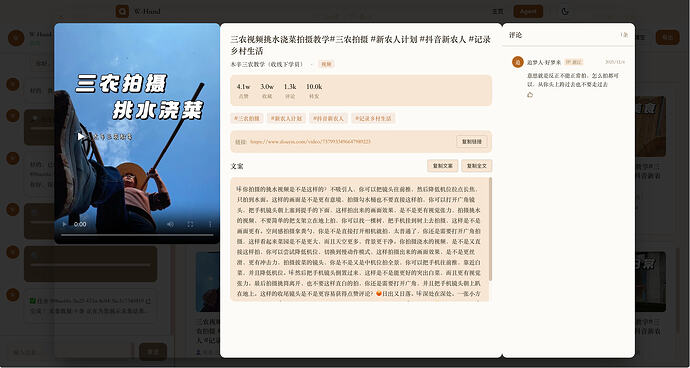This screenshot has width=690, height=368.
Task: Click the dimmed orange button at the top right
Action: (x=668, y=37)
